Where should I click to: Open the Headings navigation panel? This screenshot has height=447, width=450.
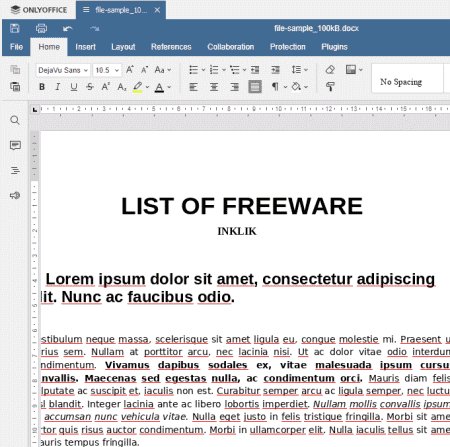15,170
